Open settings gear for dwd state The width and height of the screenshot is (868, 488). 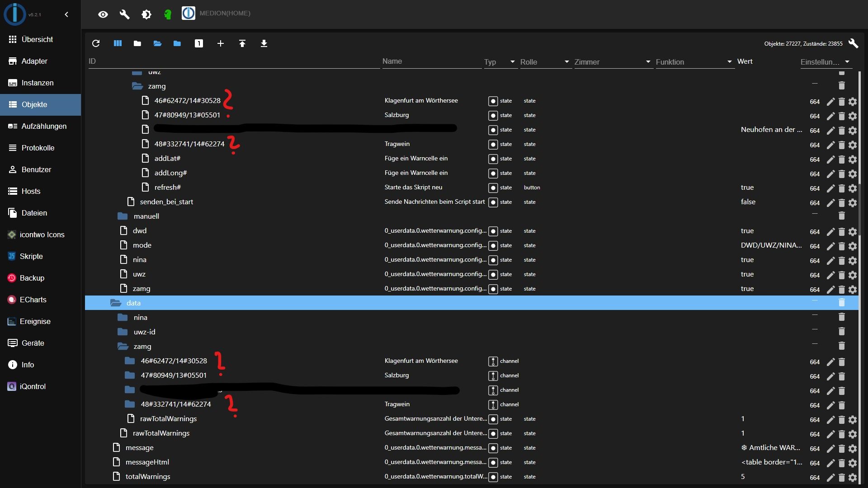pos(853,232)
